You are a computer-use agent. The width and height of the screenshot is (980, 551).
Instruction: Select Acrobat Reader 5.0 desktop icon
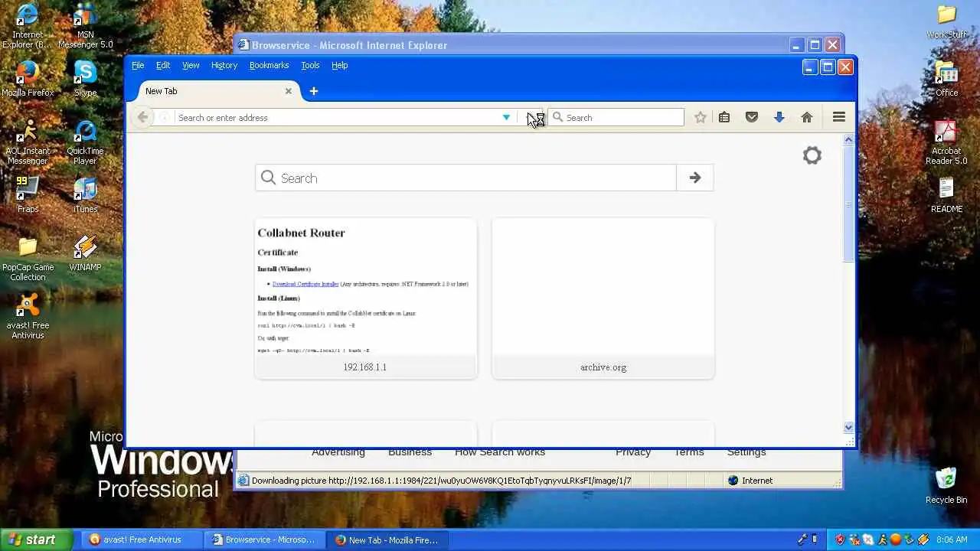point(947,142)
